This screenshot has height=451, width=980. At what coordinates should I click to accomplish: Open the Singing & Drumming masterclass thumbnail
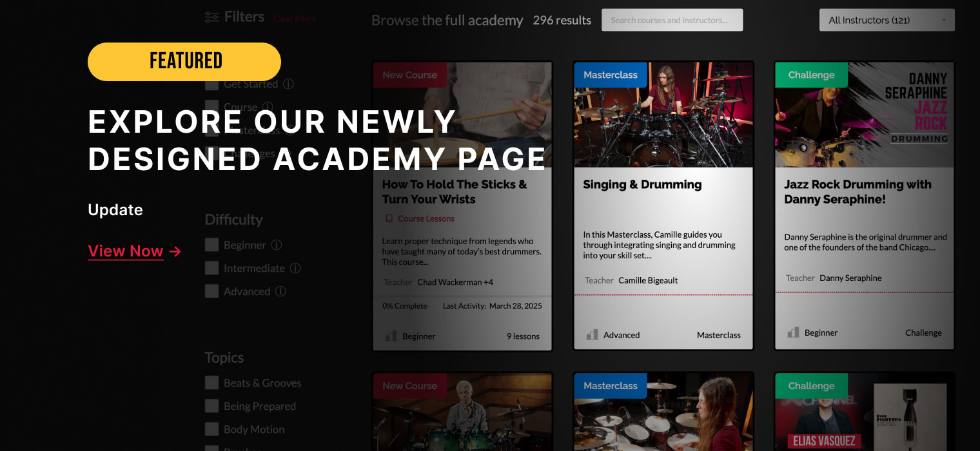click(x=663, y=115)
